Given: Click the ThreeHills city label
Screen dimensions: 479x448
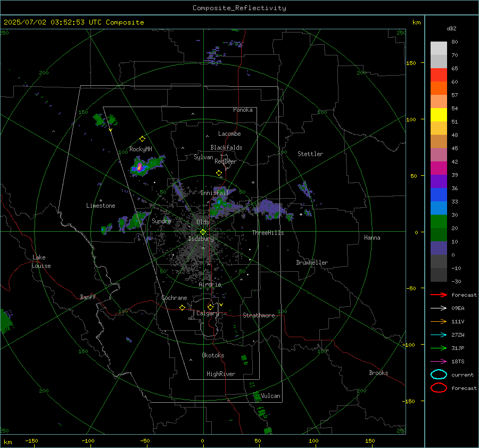Looking at the screenshot, I should coord(268,233).
